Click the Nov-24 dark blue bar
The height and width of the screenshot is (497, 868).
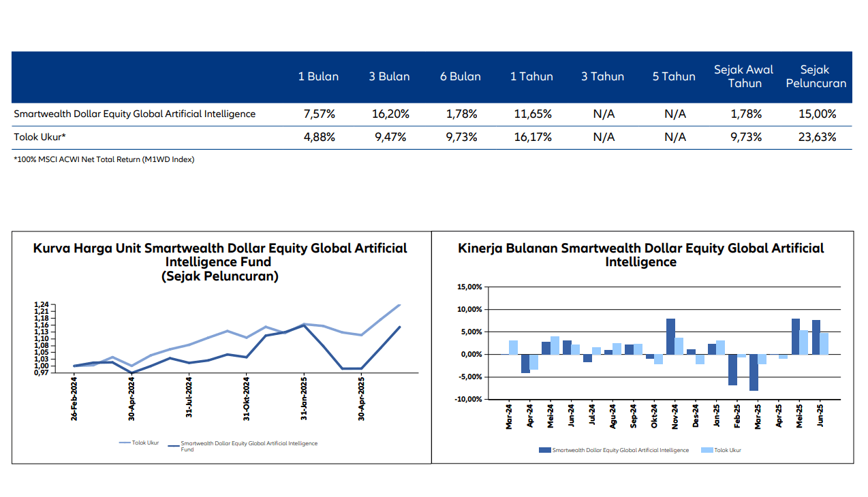pyautogui.click(x=670, y=336)
